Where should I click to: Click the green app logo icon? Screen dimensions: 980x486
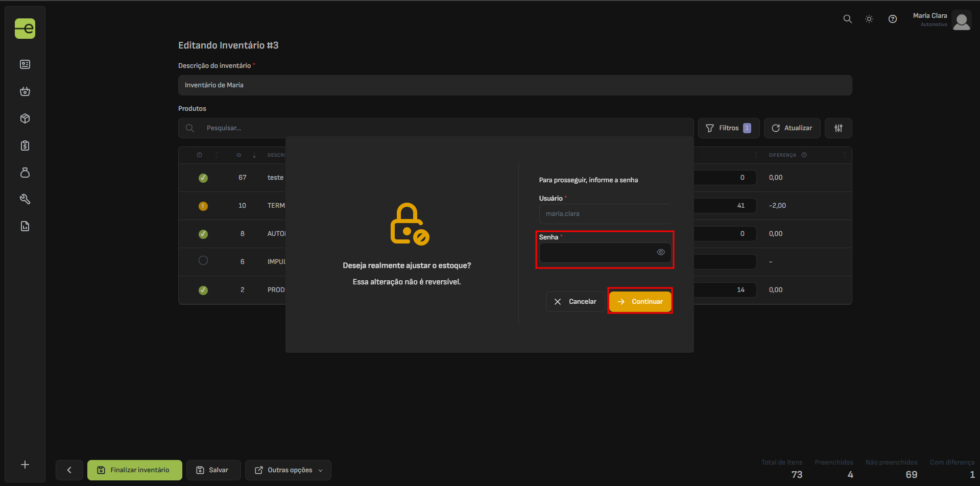click(x=25, y=29)
